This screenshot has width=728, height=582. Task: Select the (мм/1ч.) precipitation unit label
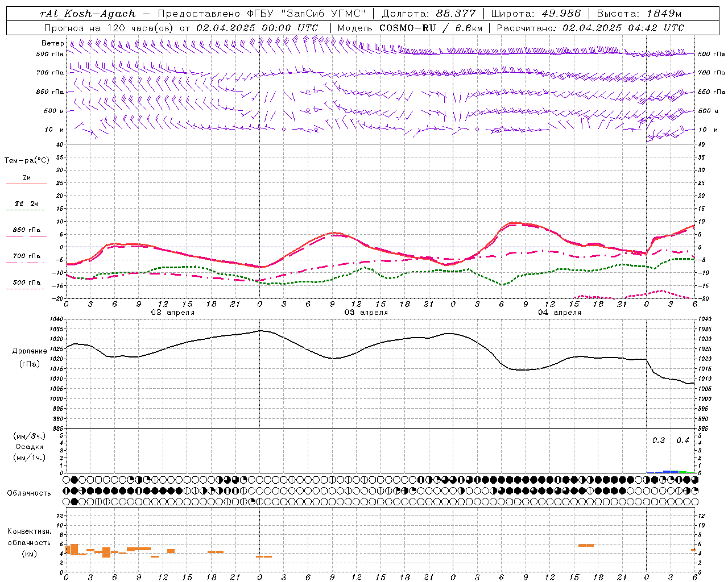(30, 458)
